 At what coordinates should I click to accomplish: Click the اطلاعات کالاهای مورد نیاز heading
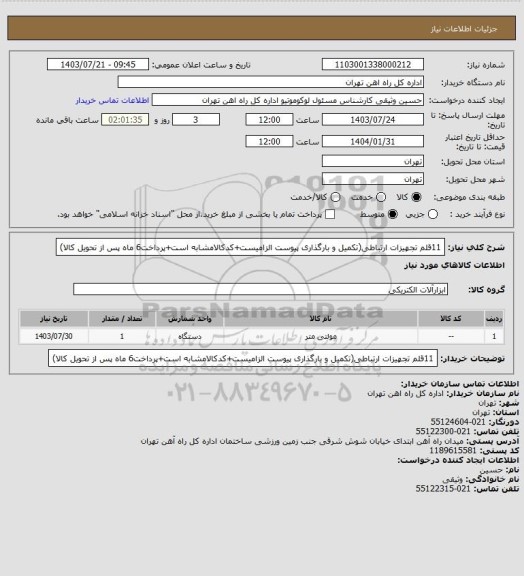pyautogui.click(x=454, y=265)
